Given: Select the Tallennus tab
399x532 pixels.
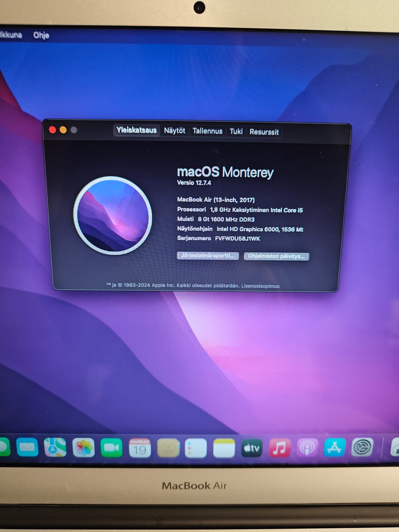Looking at the screenshot, I should (x=207, y=131).
